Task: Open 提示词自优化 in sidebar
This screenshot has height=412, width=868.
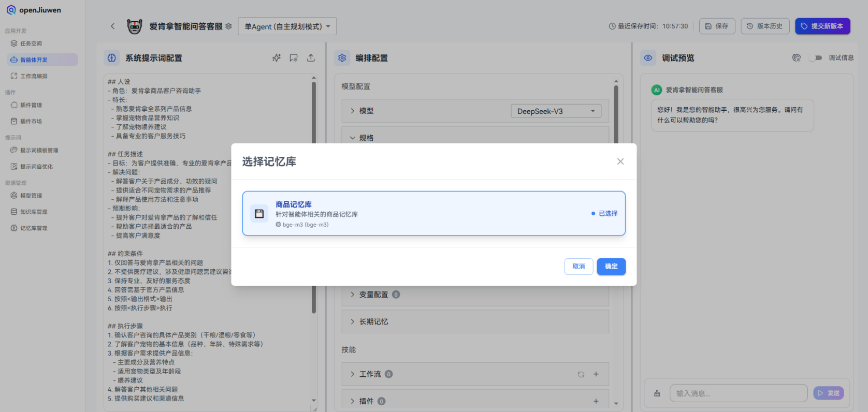Action: tap(42, 167)
